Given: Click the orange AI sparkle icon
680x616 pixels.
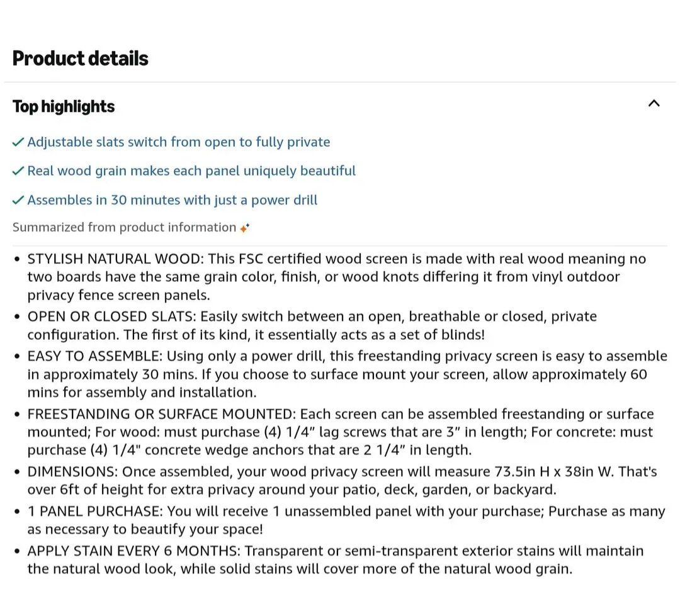Looking at the screenshot, I should pyautogui.click(x=245, y=228).
